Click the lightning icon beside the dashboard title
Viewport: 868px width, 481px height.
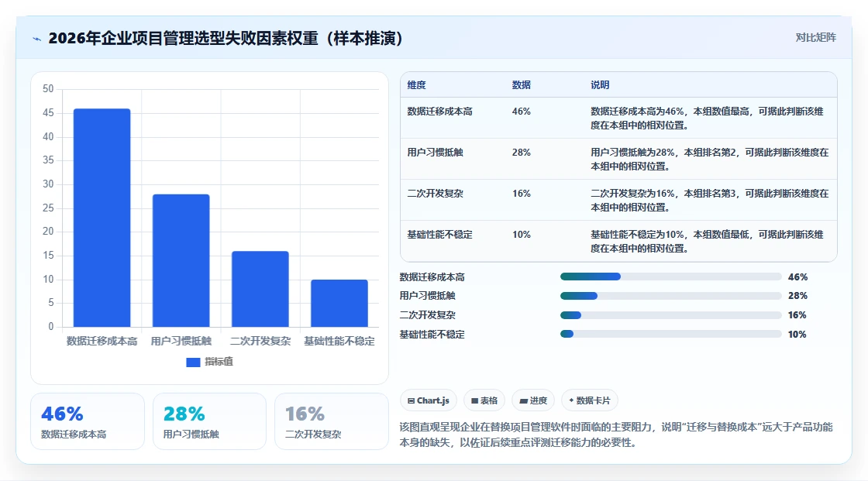[36, 39]
